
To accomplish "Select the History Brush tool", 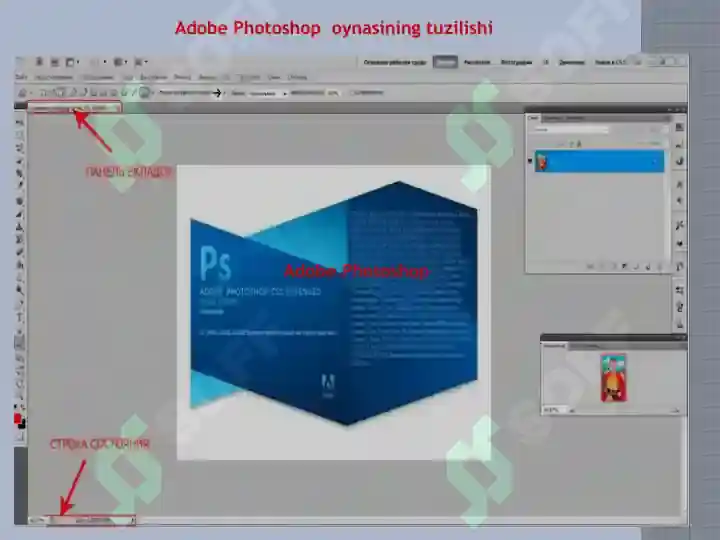I will point(20,239).
